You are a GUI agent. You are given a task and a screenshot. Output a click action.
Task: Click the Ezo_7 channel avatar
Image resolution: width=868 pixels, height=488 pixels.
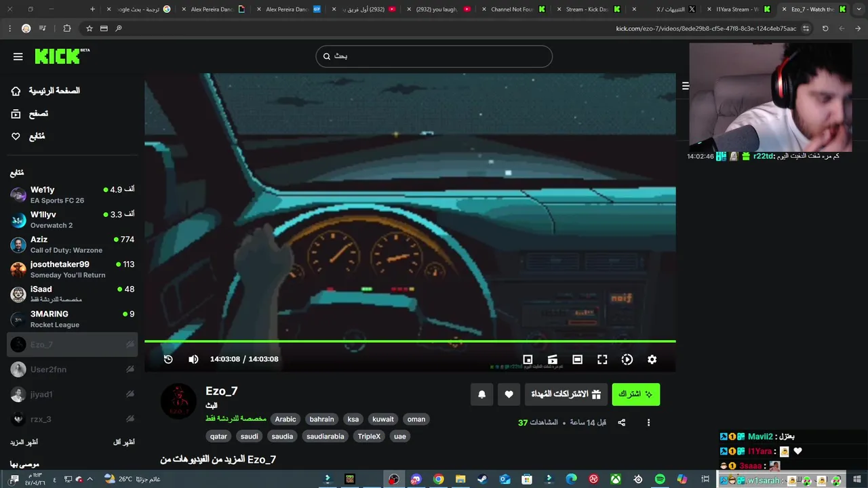click(178, 401)
